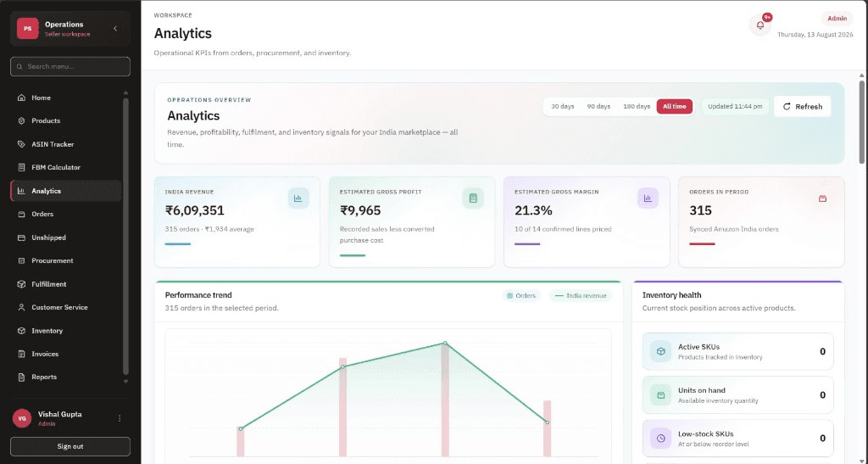Click the Inventory cube icon in sidebar
This screenshot has height=464, width=868.
(x=21, y=331)
